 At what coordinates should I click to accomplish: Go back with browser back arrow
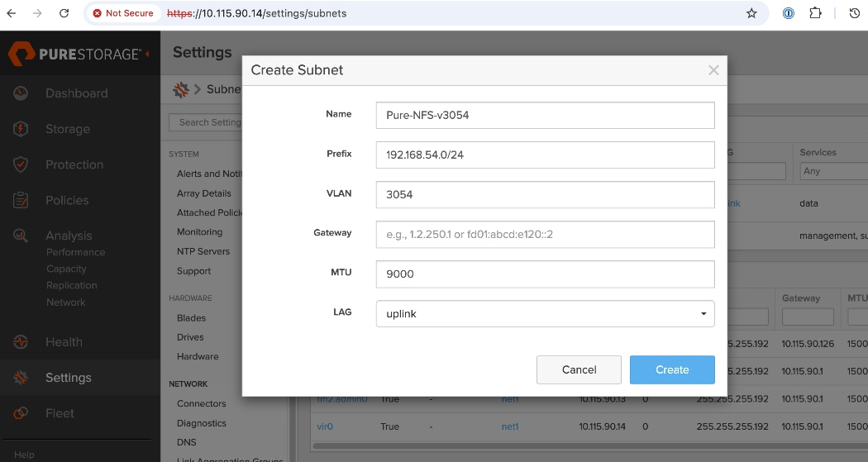click(x=12, y=13)
